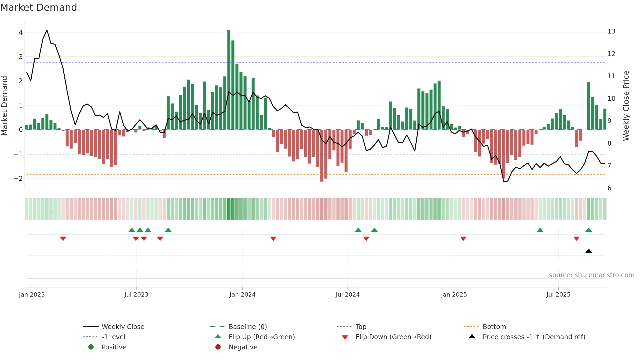Click the black triangle Price crosses legend icon
The height and width of the screenshot is (362, 644).
pos(472,336)
